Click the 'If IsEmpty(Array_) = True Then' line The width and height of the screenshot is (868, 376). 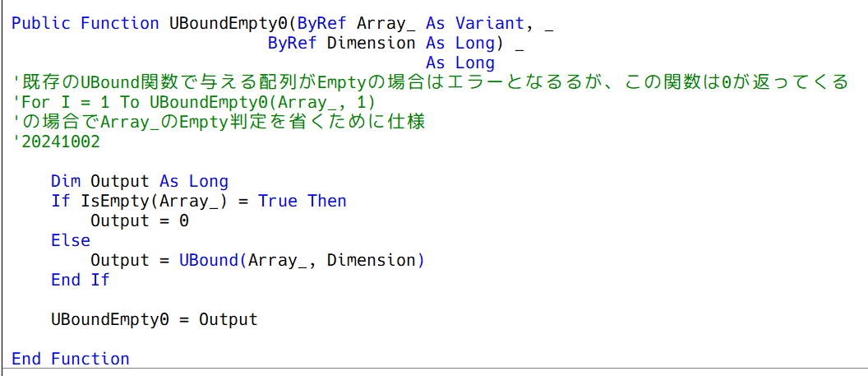click(199, 201)
